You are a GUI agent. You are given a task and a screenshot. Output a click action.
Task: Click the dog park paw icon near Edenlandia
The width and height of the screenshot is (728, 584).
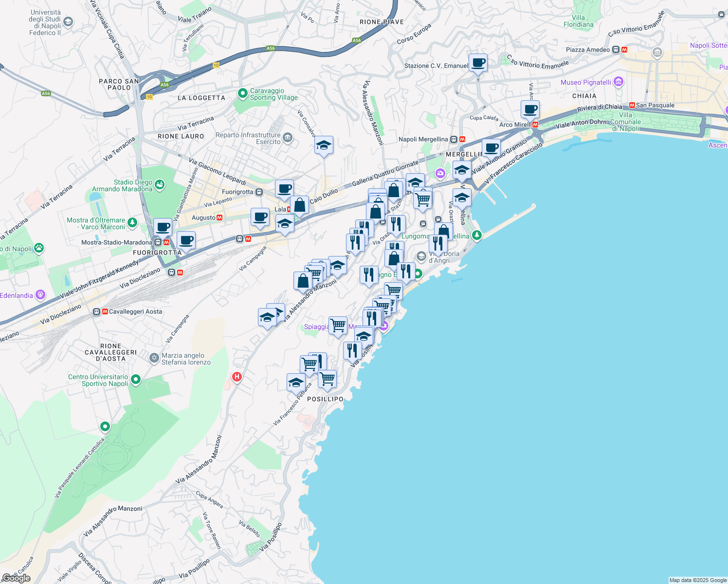39,247
